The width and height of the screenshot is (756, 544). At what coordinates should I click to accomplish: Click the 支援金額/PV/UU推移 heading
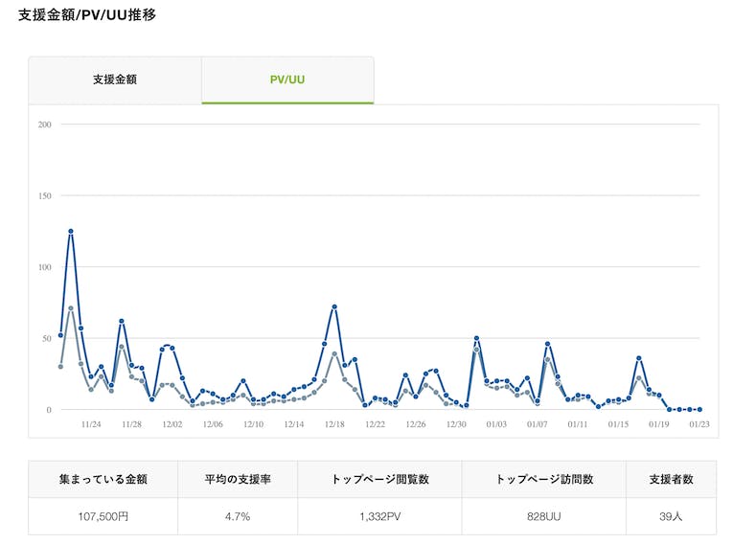[87, 15]
